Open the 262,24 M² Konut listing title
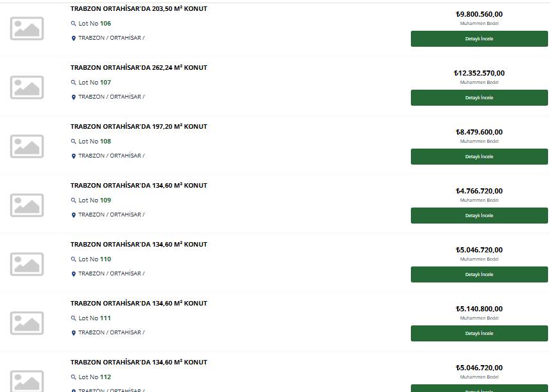This screenshot has width=550, height=392. click(x=139, y=67)
